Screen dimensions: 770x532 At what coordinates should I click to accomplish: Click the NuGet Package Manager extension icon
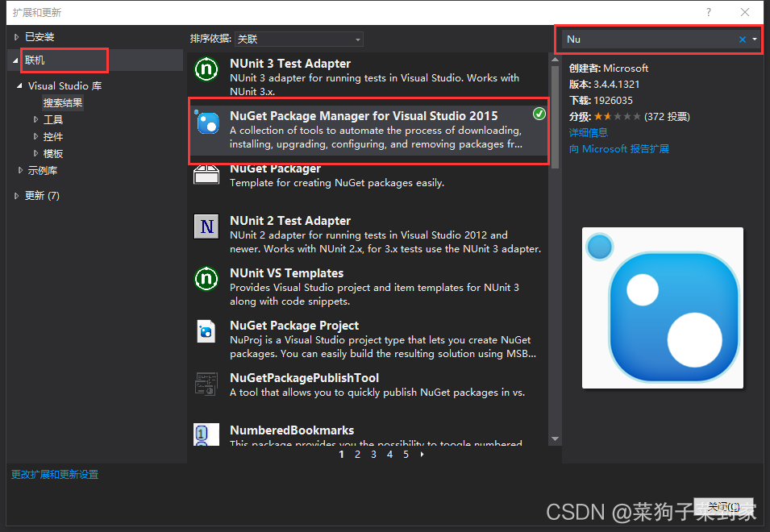(207, 122)
